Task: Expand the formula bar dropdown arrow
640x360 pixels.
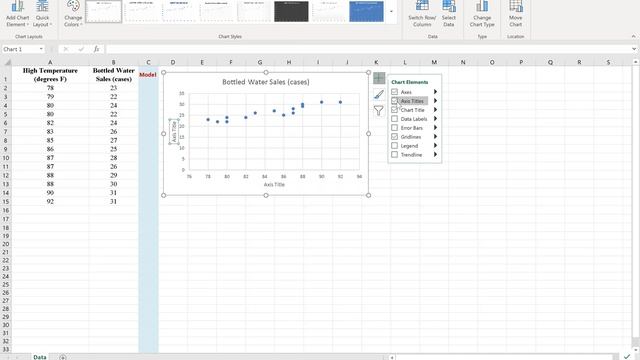Action: point(633,49)
